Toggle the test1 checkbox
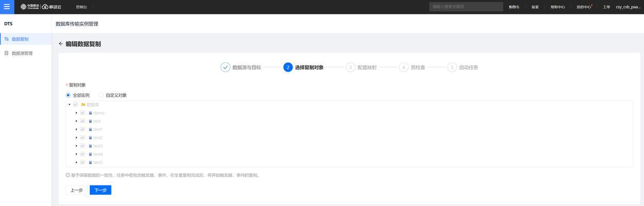Screen dimensions: 644x206 (82, 129)
